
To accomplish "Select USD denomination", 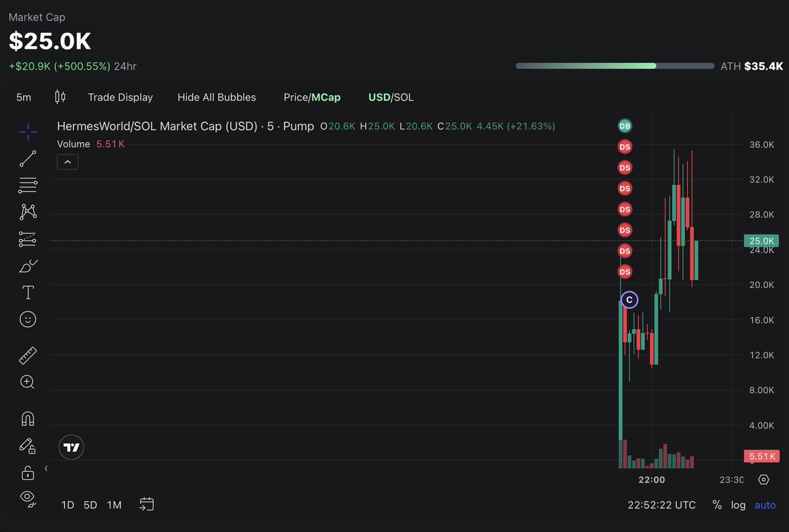I will 379,97.
